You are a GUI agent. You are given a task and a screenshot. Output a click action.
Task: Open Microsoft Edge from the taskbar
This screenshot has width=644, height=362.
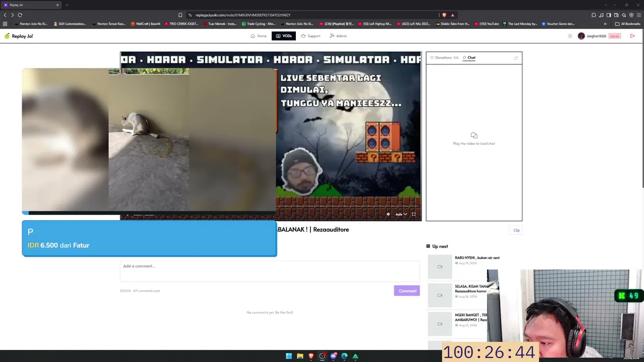click(x=344, y=356)
